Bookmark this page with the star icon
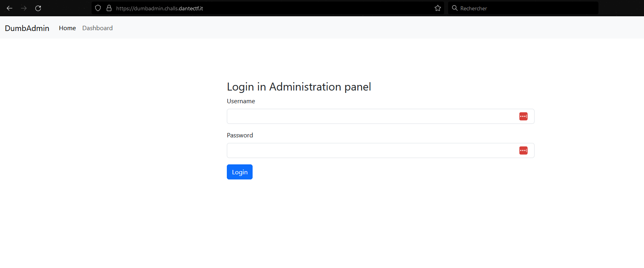This screenshot has height=268, width=644. pos(438,8)
